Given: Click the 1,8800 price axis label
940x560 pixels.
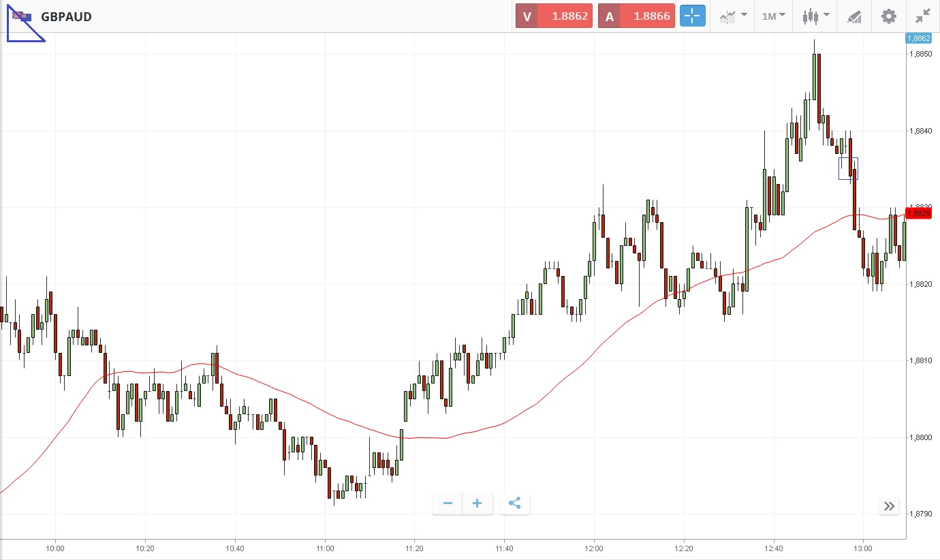Looking at the screenshot, I should pyautogui.click(x=920, y=437).
